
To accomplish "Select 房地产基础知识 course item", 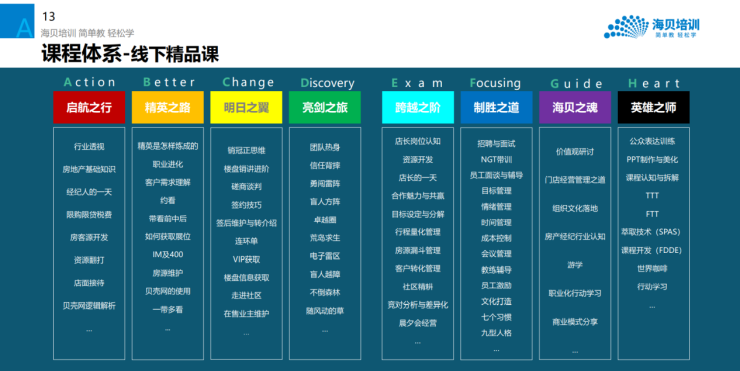I will point(89,169).
